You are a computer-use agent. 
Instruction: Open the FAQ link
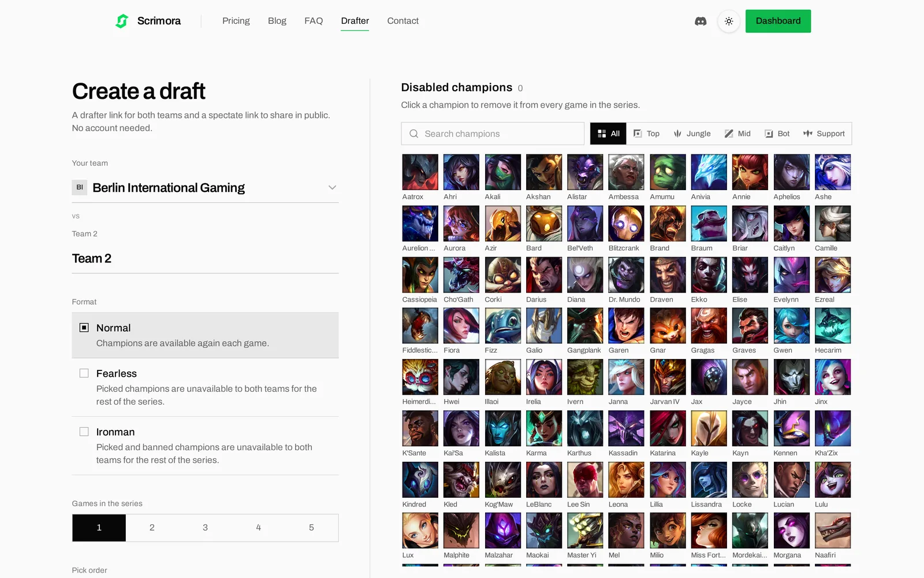[x=314, y=21]
